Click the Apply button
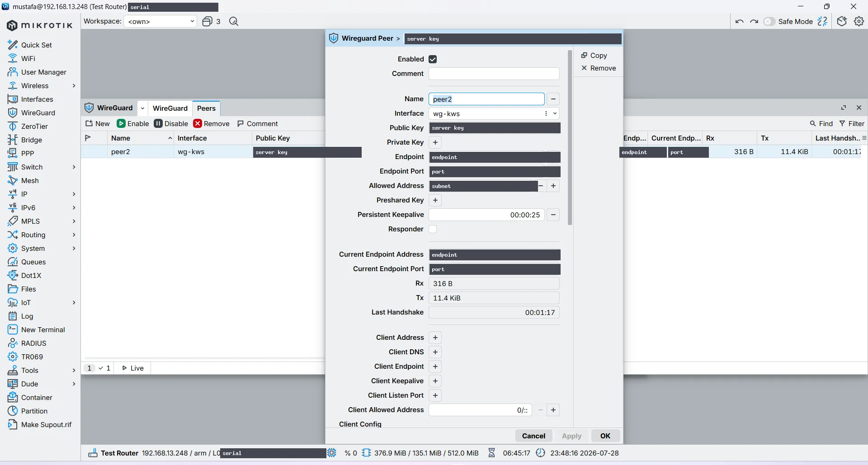 tap(571, 436)
